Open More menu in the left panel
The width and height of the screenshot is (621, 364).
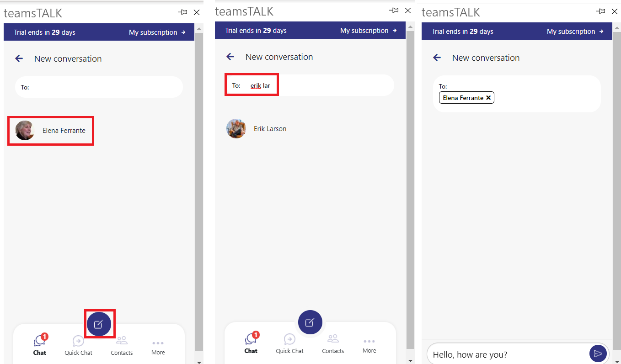pyautogui.click(x=158, y=346)
